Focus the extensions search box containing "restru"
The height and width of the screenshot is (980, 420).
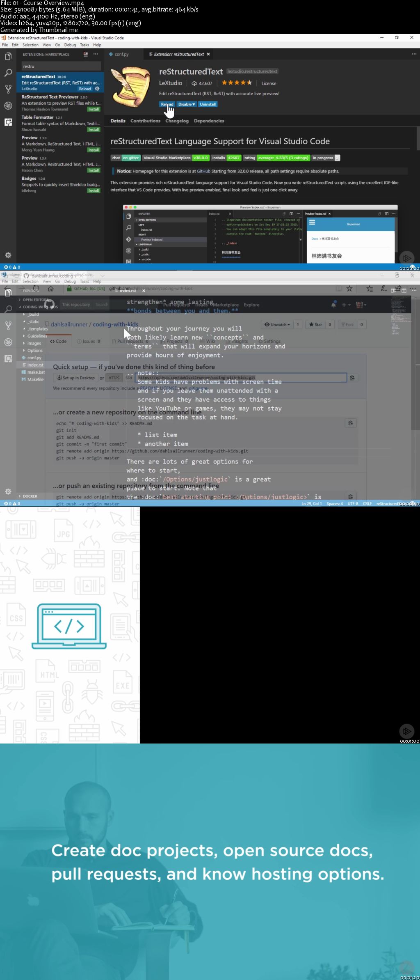(x=61, y=66)
